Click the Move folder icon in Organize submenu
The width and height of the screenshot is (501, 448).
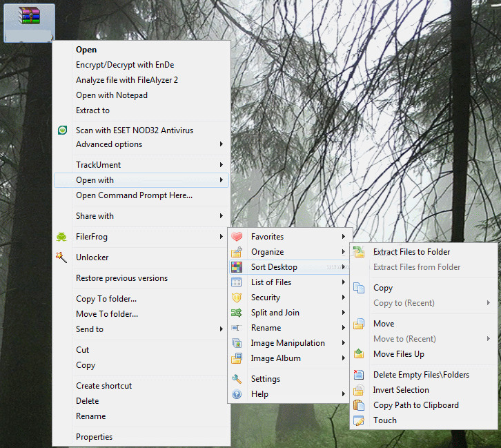tap(359, 324)
